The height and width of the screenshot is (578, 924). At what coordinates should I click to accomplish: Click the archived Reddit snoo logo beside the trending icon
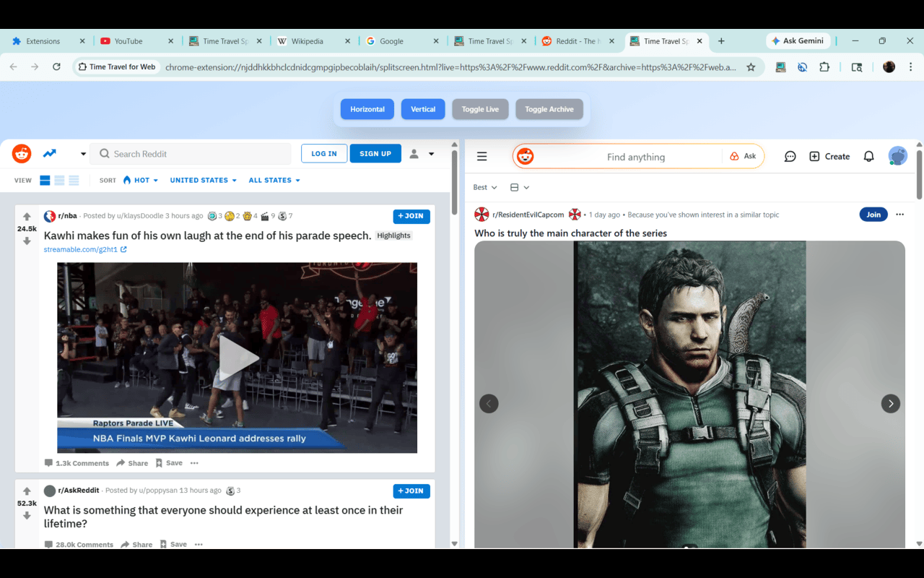click(22, 153)
